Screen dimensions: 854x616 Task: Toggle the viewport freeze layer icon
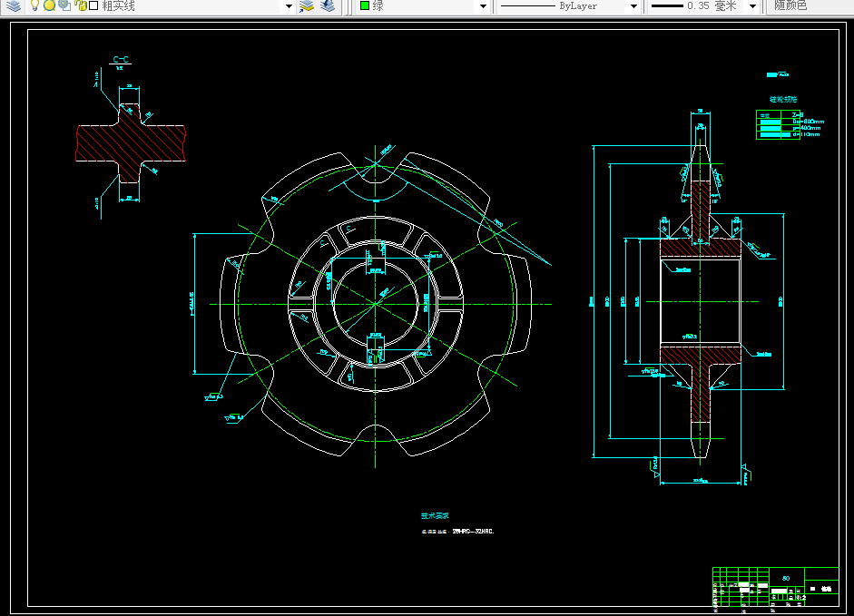click(x=64, y=5)
